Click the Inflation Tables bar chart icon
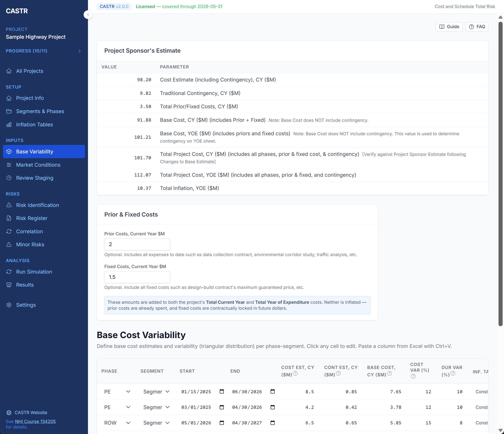Image resolution: width=504 pixels, height=434 pixels. [x=9, y=125]
